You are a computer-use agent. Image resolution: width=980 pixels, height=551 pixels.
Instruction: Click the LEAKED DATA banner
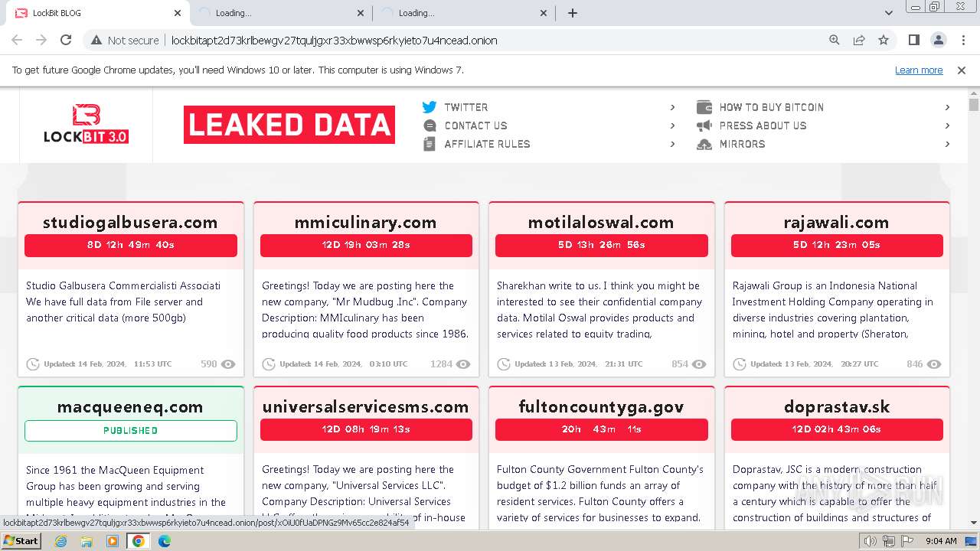289,125
